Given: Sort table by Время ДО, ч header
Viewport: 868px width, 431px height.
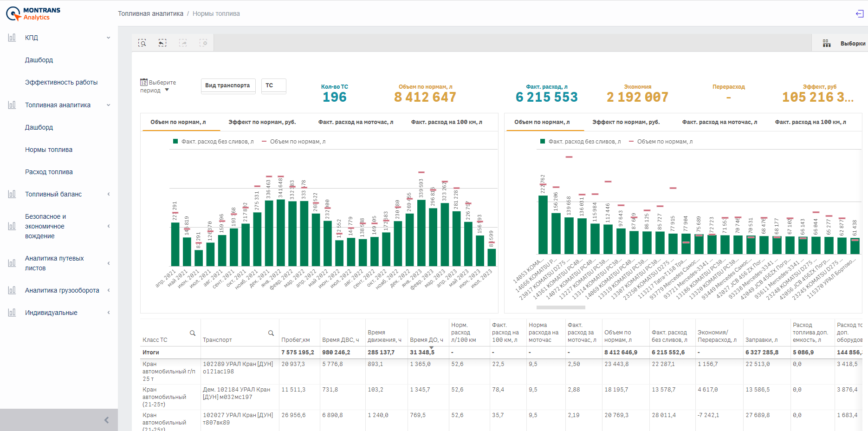Looking at the screenshot, I should coord(427,340).
